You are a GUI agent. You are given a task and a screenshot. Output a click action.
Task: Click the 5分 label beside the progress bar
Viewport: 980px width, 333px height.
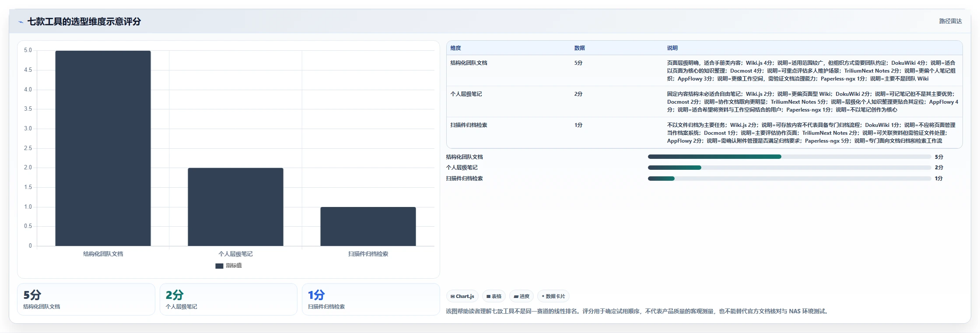click(x=939, y=157)
